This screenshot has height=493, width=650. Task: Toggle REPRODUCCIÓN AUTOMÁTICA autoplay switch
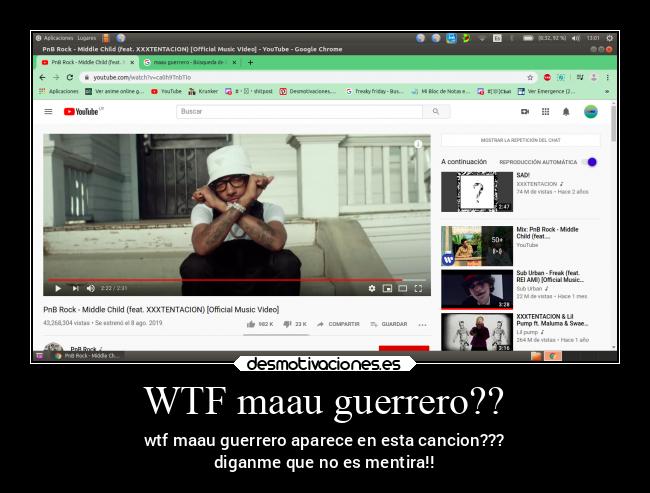(589, 162)
